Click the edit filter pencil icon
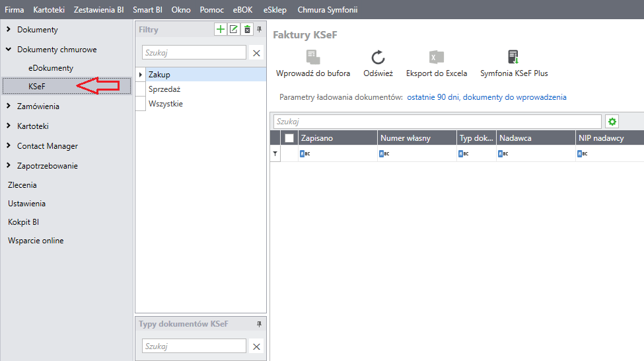The height and width of the screenshot is (361, 644). point(234,29)
